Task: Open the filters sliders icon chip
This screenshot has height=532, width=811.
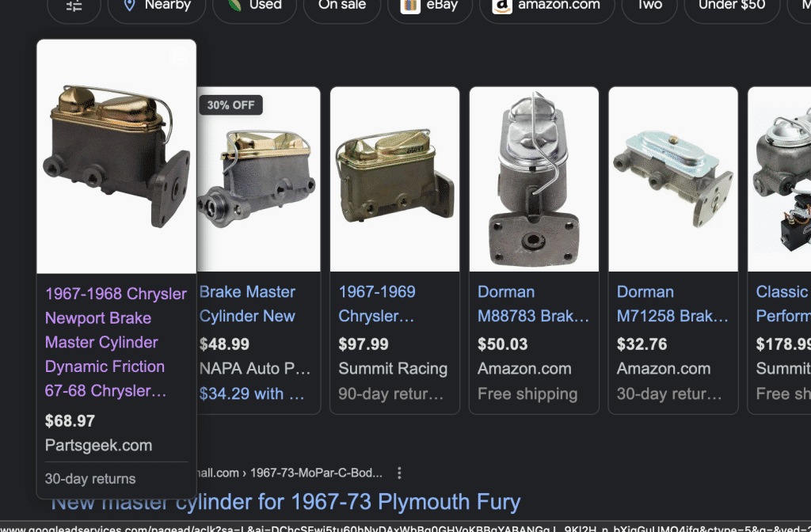Action: 74,7
